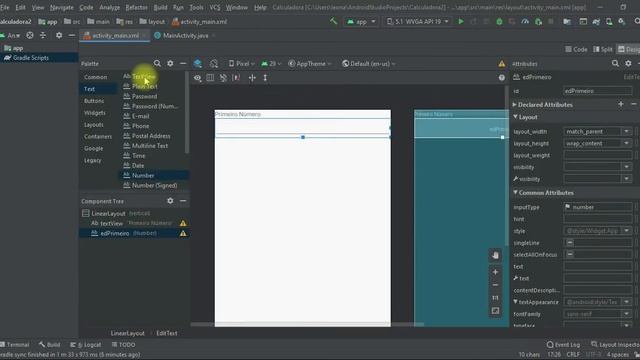Click the Debug app bug icon
Image resolution: width=640 pixels, height=360 pixels.
[x=499, y=21]
